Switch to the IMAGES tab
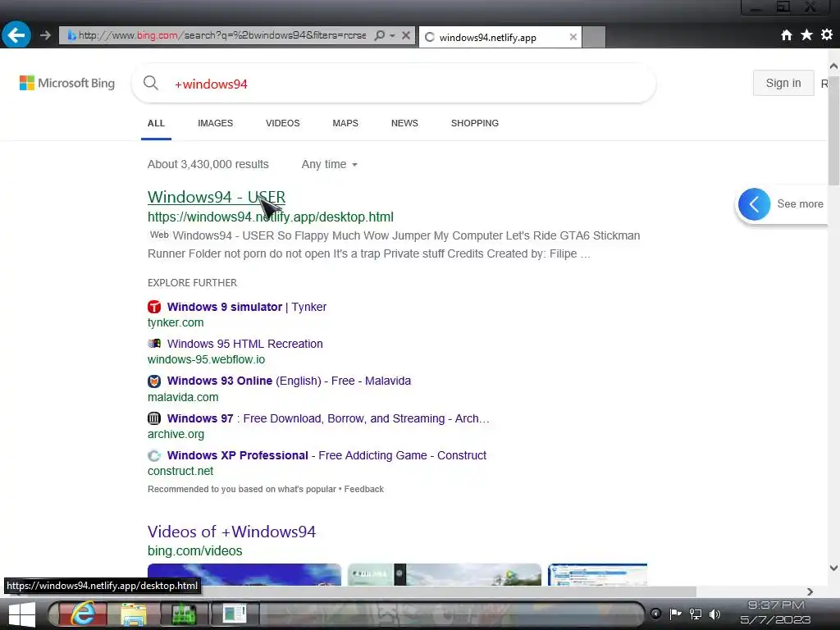 pyautogui.click(x=216, y=123)
